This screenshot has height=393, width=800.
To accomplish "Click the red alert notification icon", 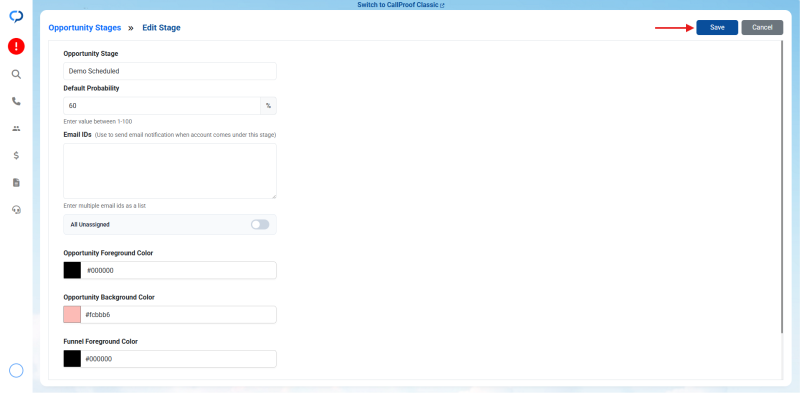I will (x=16, y=47).
